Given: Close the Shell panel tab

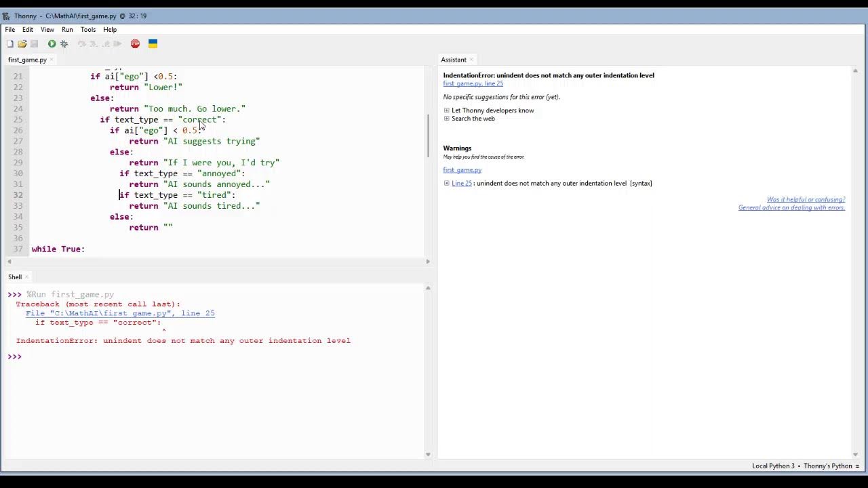Looking at the screenshot, I should [27, 277].
